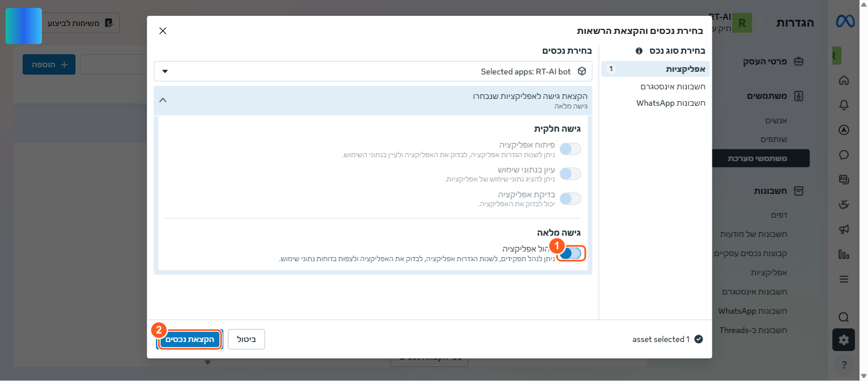Viewport: 868px width, 381px height.
Task: Click the settings gear icon
Action: pos(844,340)
